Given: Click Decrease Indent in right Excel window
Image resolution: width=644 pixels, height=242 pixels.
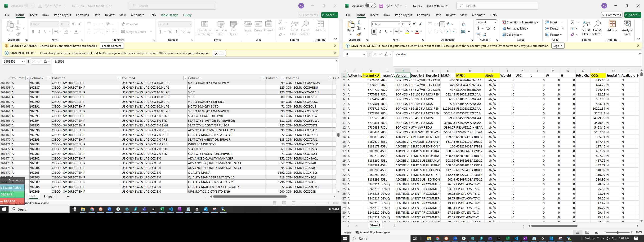Looking at the screenshot, I should (448, 32).
